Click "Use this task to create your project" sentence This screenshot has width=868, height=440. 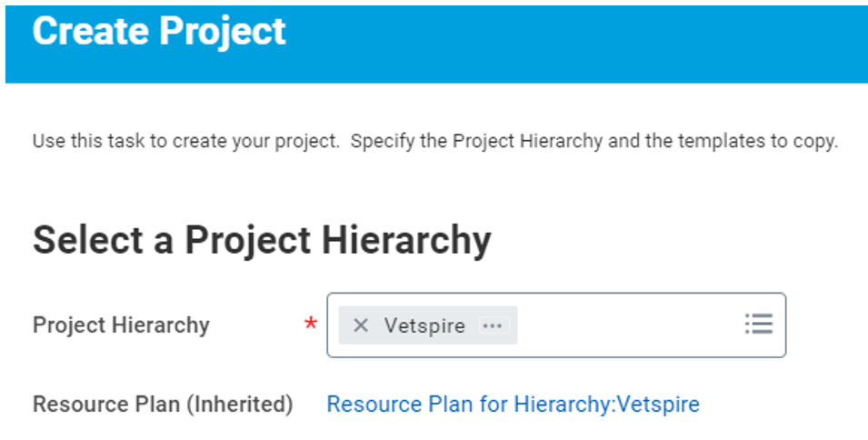[187, 142]
